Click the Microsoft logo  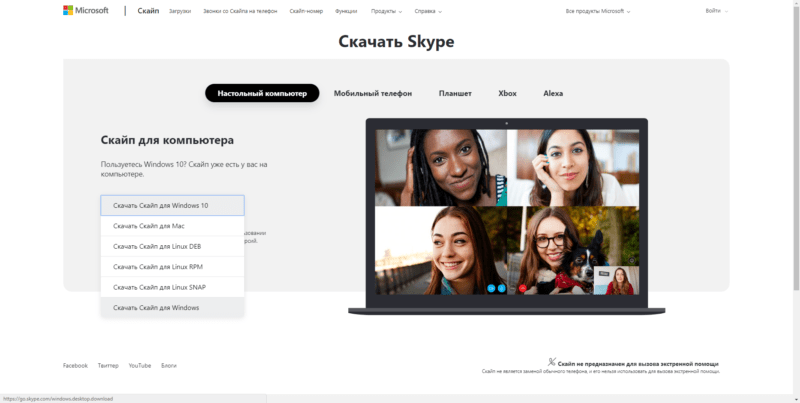tap(86, 10)
